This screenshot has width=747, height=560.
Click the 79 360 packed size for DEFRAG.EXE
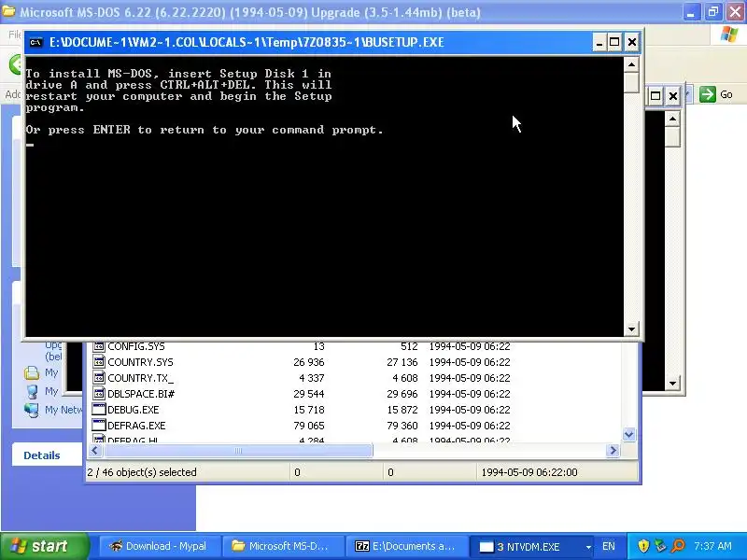tap(402, 426)
